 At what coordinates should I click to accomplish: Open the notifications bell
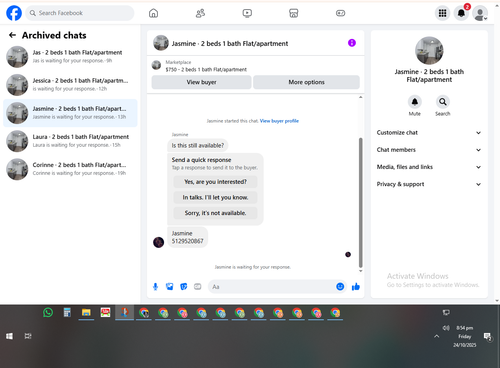coord(461,13)
